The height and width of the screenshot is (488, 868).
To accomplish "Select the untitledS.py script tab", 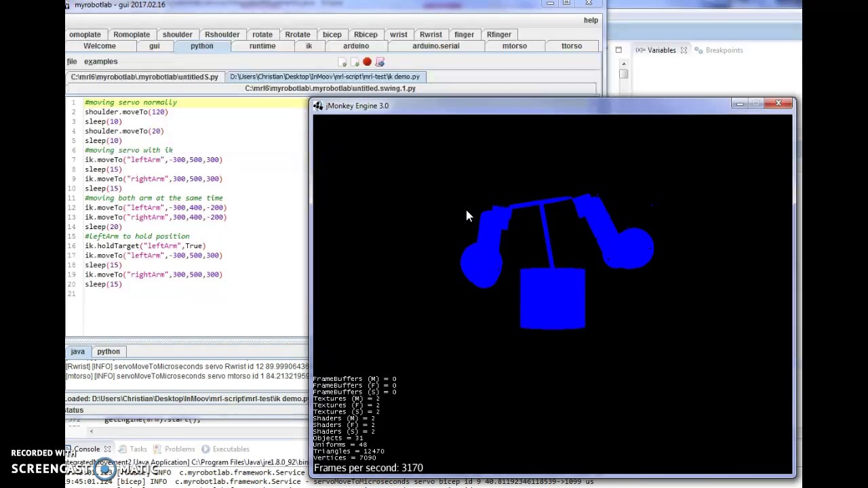I will pyautogui.click(x=144, y=77).
